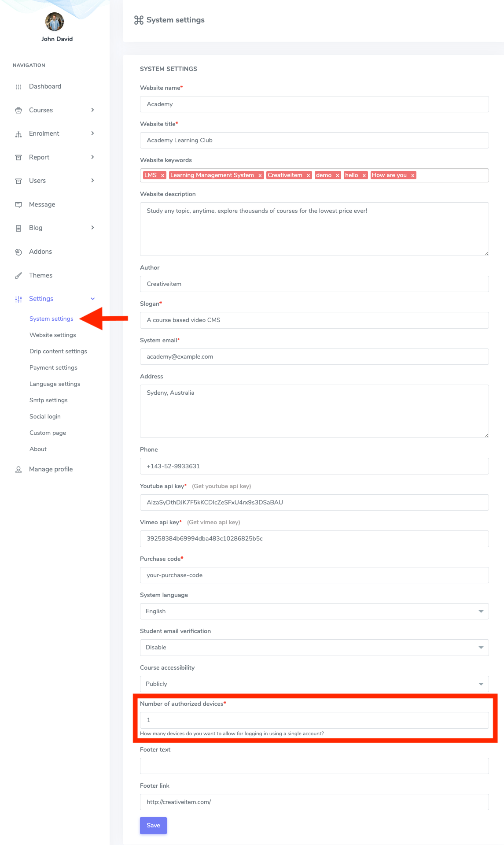
Task: Open the System language dropdown
Action: [481, 611]
